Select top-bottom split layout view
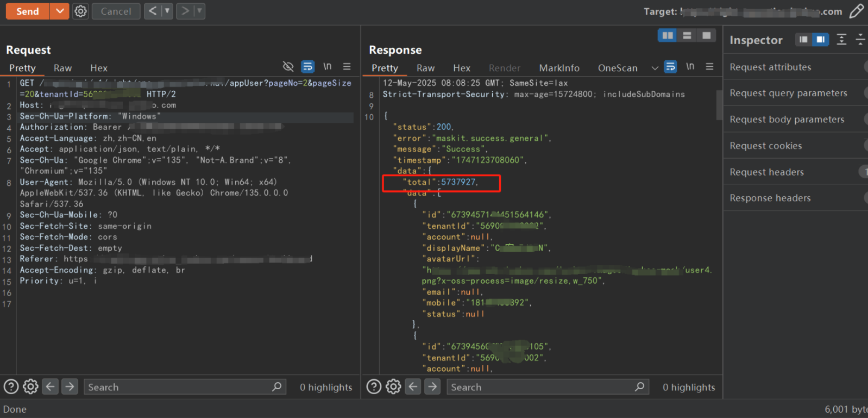This screenshot has width=868, height=418. 687,35
